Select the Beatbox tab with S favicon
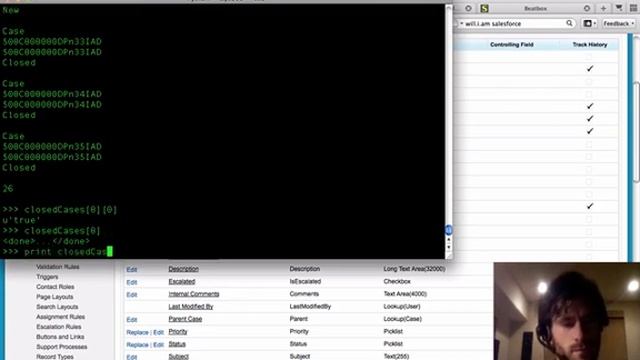 [535, 8]
